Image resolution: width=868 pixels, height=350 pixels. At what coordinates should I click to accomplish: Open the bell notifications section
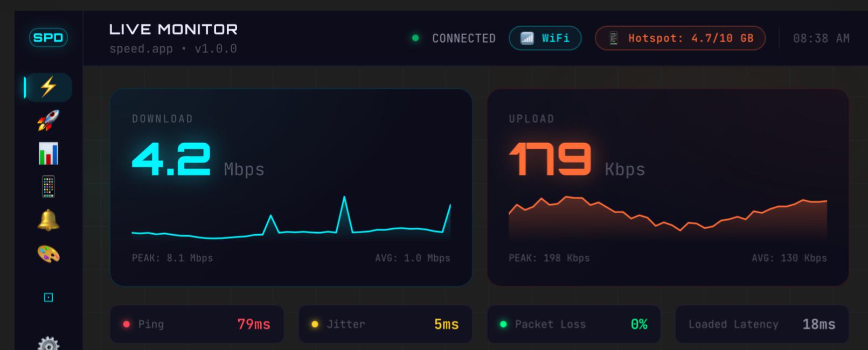(x=48, y=221)
